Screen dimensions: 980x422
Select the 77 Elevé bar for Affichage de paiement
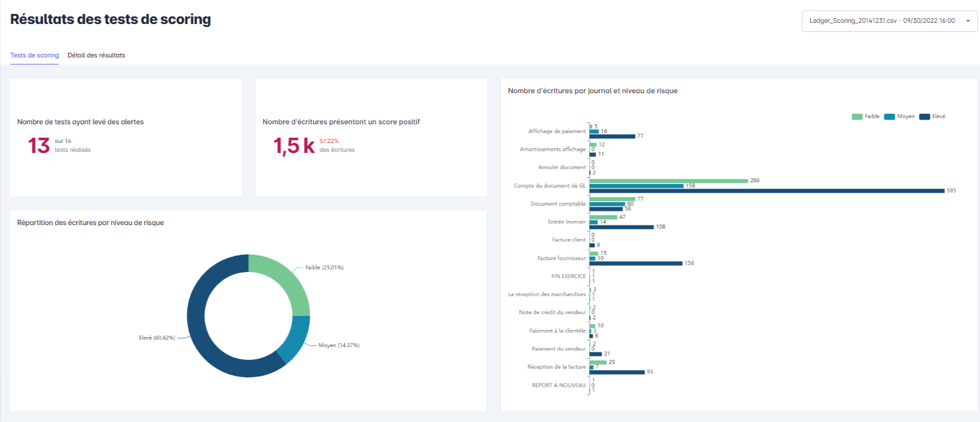tap(612, 136)
